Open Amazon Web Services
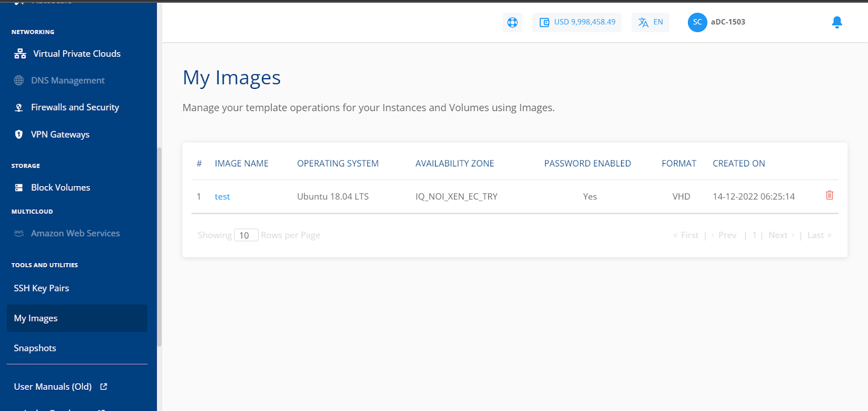This screenshot has height=411, width=868. (x=75, y=233)
